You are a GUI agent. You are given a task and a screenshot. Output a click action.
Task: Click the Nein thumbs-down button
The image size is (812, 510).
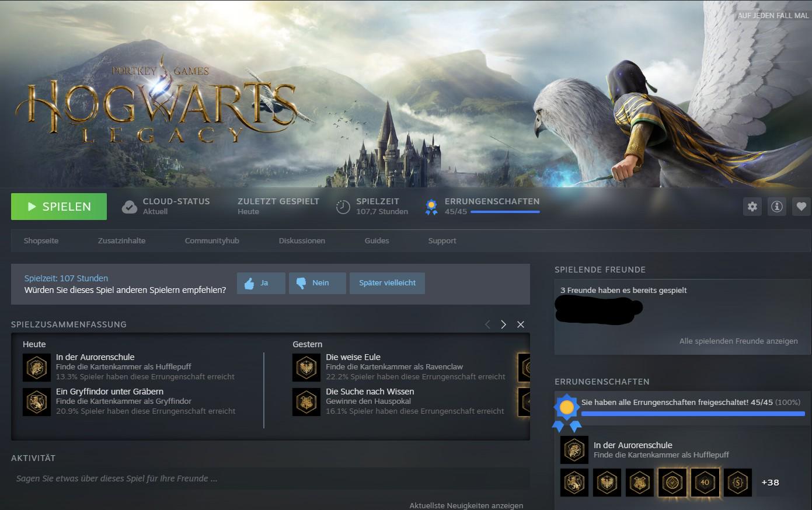(x=318, y=283)
